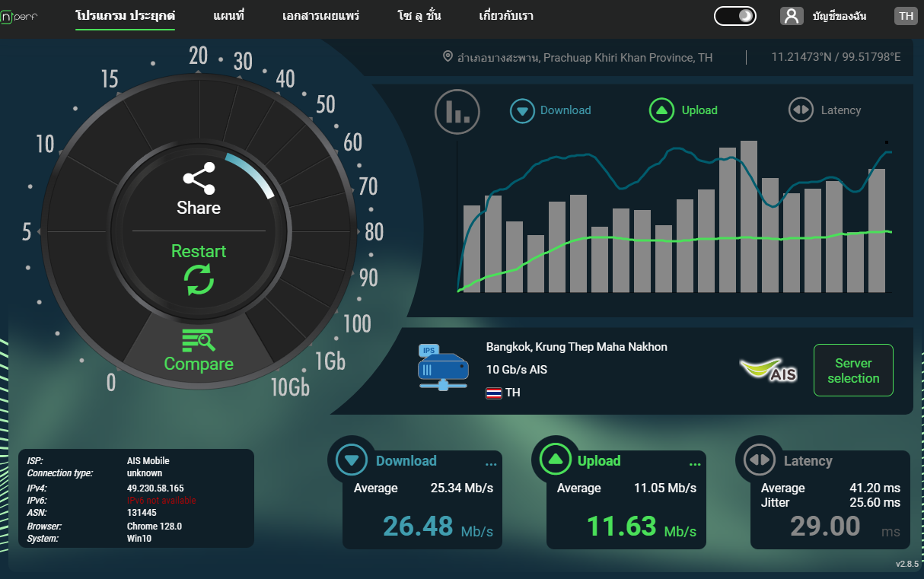Open the TH language selector
924x579 pixels.
click(x=906, y=16)
